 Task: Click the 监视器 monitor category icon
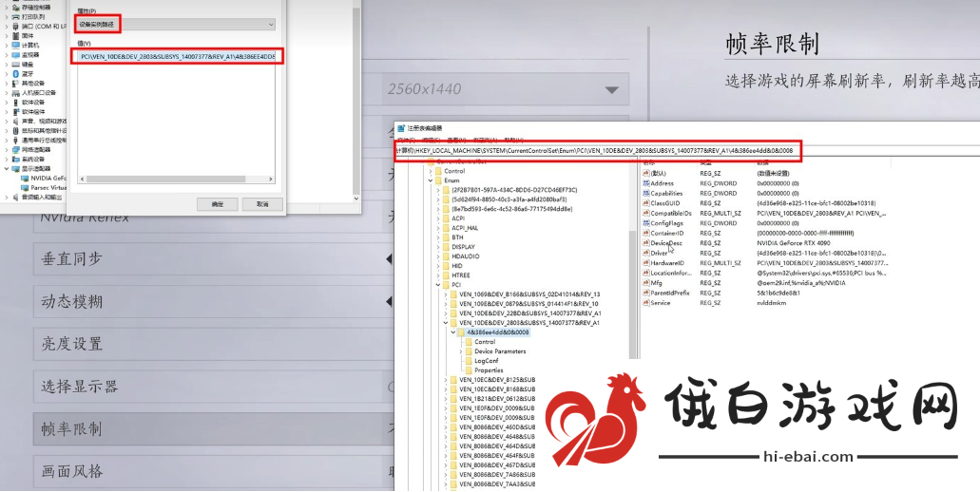(x=16, y=55)
